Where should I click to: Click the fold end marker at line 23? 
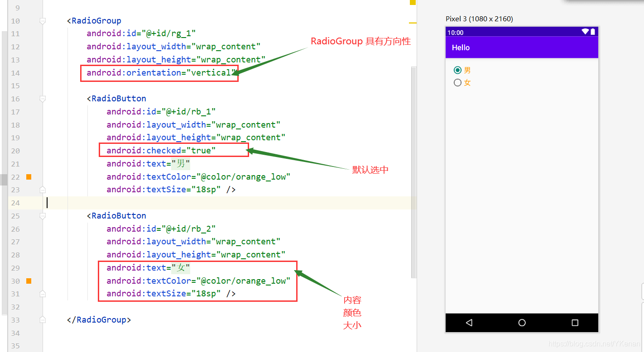click(x=43, y=190)
